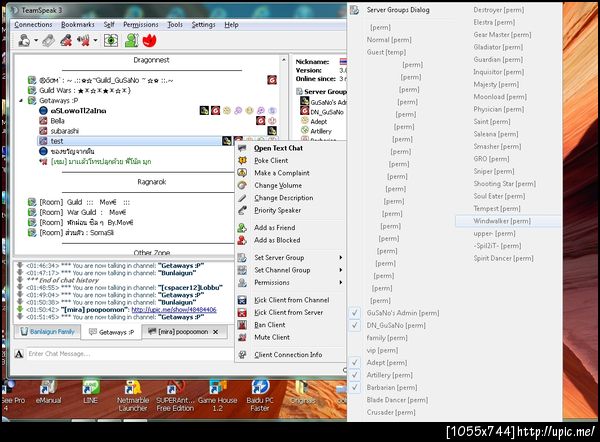This screenshot has height=442, width=600.
Task: Choose Mute Client
Action: [290, 337]
